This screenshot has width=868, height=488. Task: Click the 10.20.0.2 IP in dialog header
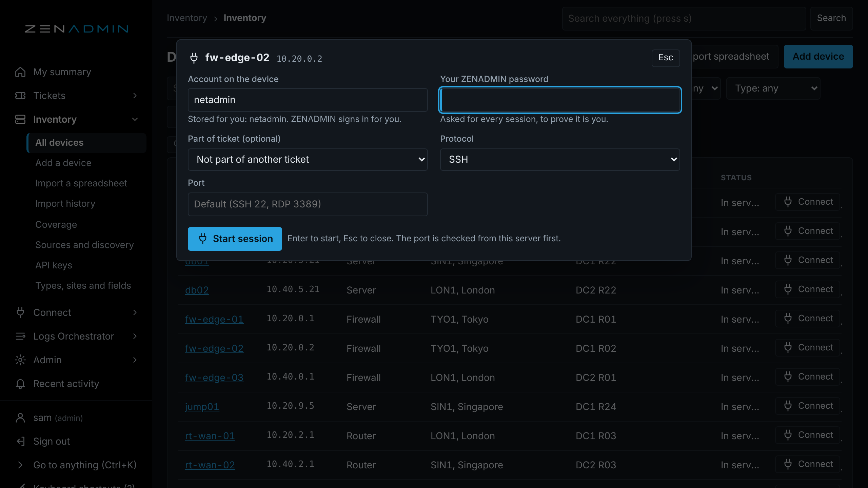click(299, 59)
